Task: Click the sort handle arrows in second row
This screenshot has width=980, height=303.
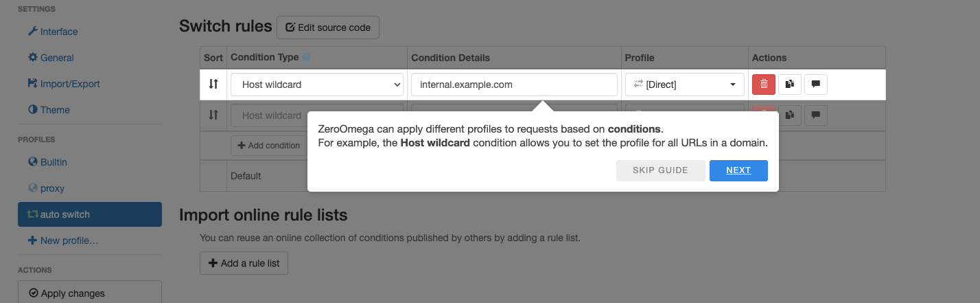Action: tap(213, 115)
